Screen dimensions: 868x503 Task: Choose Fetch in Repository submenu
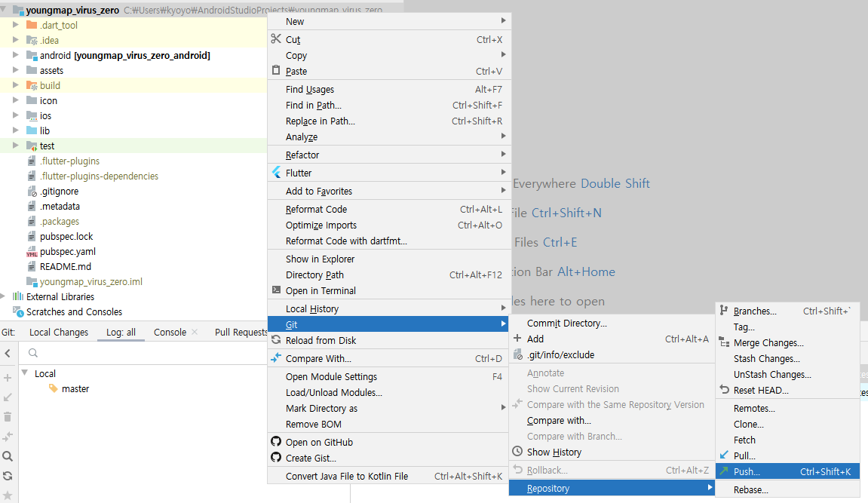pos(787,440)
